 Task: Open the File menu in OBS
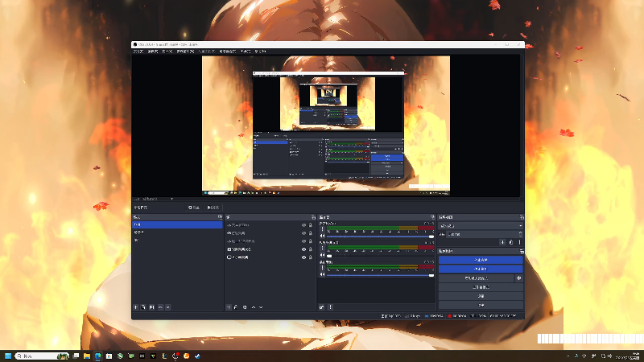pos(138,51)
